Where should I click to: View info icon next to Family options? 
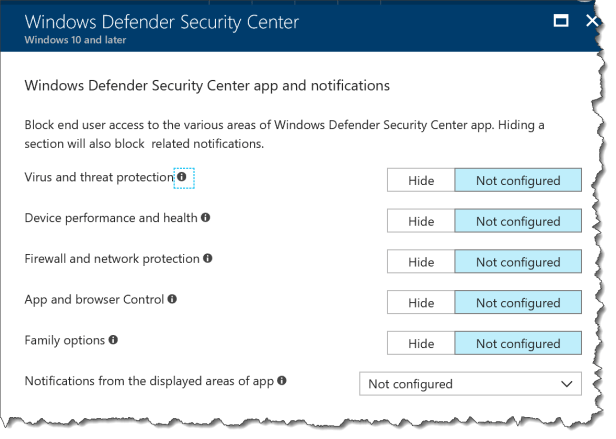point(113,340)
